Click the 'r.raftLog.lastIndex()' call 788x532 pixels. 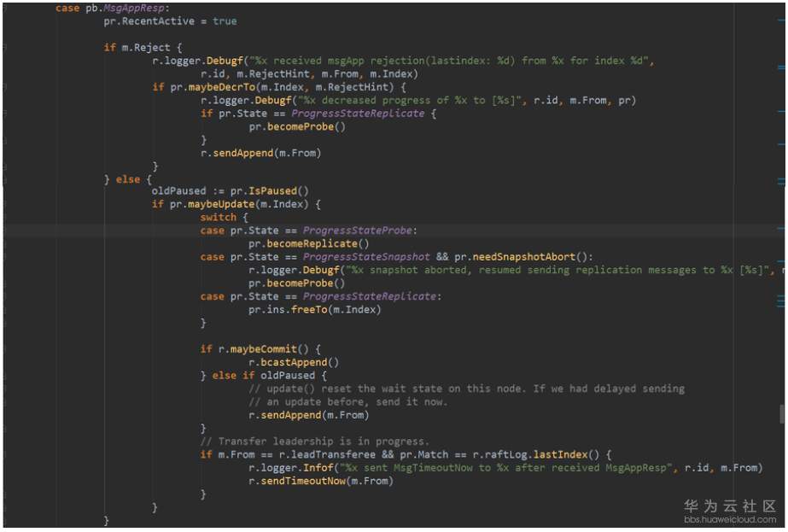pyautogui.click(x=535, y=454)
